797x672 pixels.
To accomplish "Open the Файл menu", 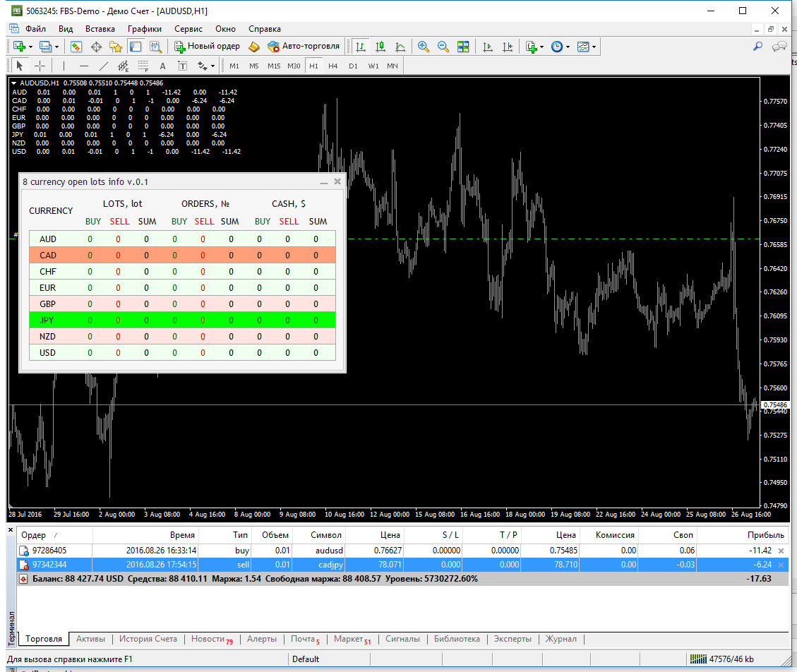I will pos(35,29).
